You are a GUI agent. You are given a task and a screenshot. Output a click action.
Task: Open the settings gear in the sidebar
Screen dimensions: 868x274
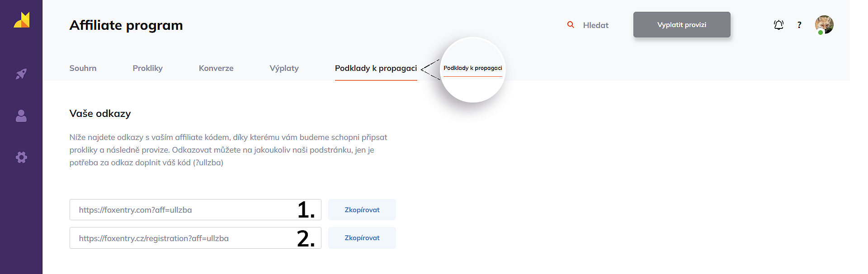(x=21, y=157)
